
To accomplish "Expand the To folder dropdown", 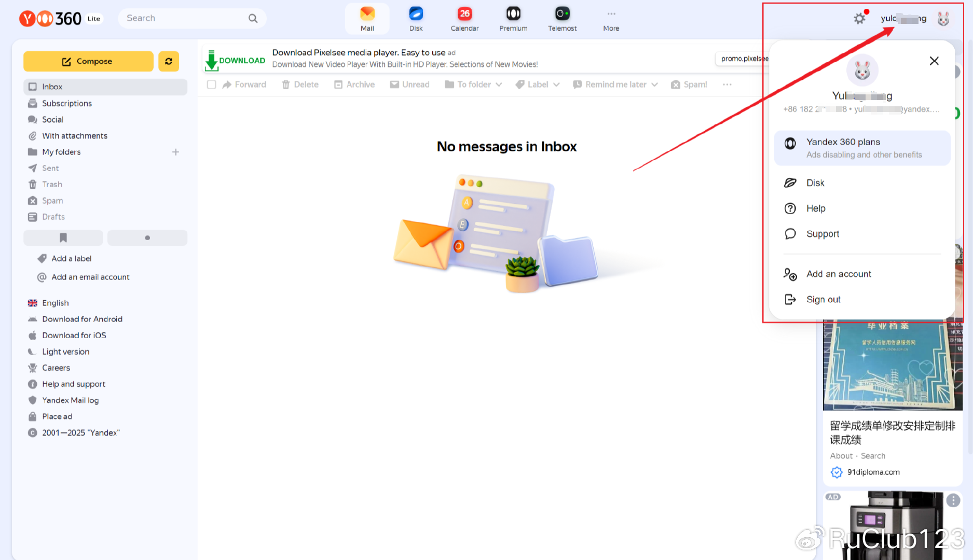I will [x=473, y=85].
